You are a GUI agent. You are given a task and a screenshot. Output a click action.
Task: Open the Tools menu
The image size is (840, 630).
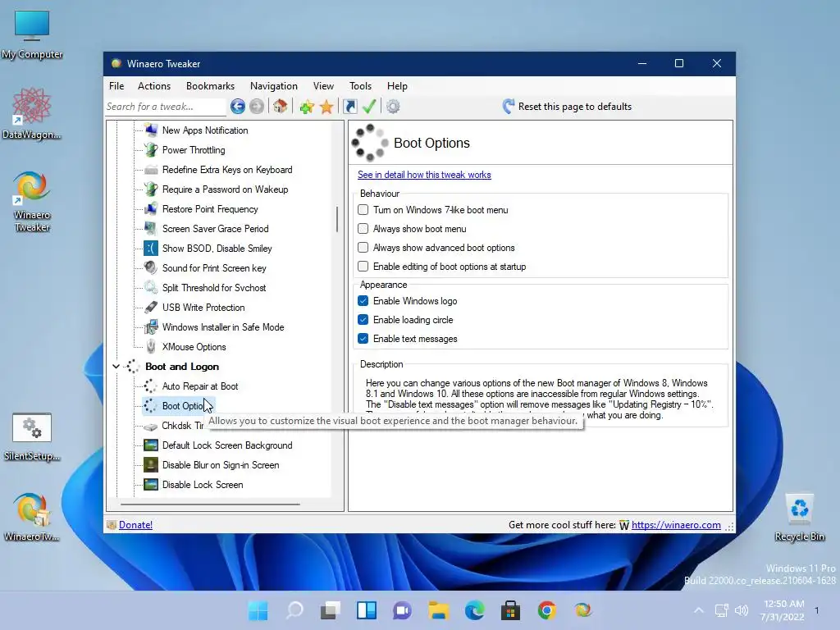click(361, 85)
